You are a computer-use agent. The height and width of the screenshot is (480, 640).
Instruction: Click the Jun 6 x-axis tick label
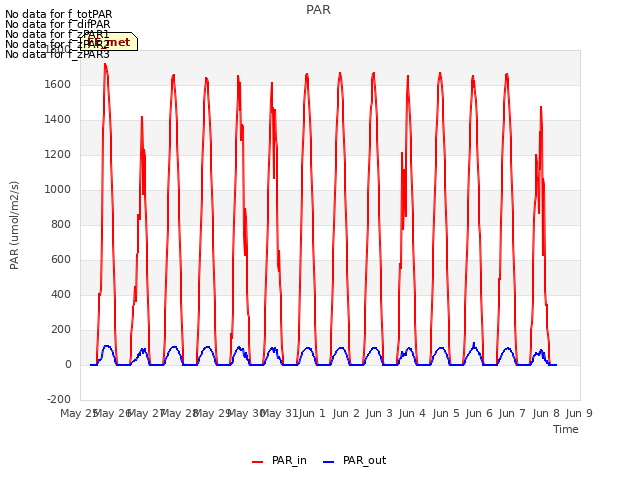coord(479,413)
